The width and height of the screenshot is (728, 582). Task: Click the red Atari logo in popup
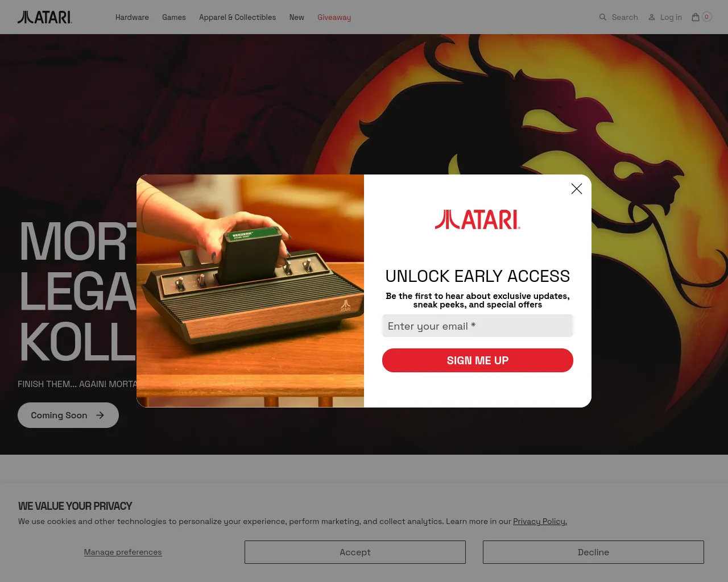coord(478,219)
